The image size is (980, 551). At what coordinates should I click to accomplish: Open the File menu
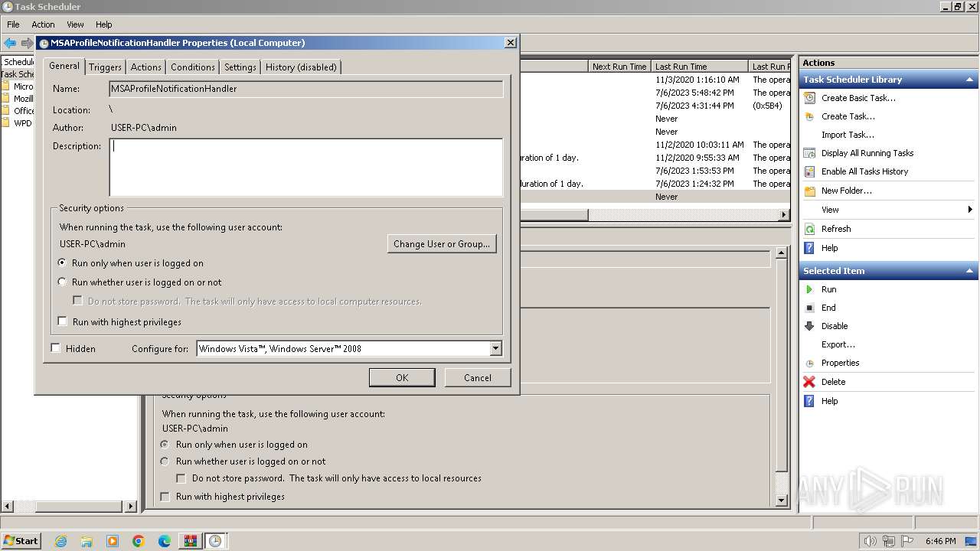point(13,24)
